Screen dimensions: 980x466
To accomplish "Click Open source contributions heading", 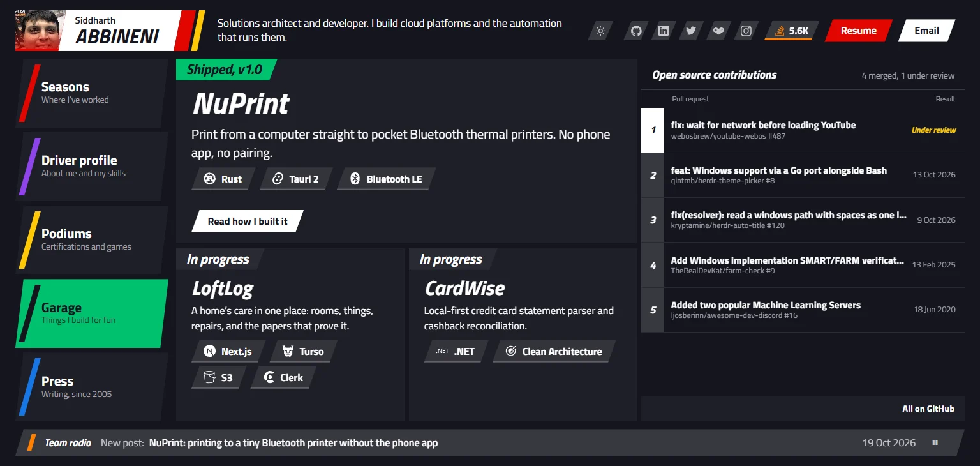I will (714, 75).
